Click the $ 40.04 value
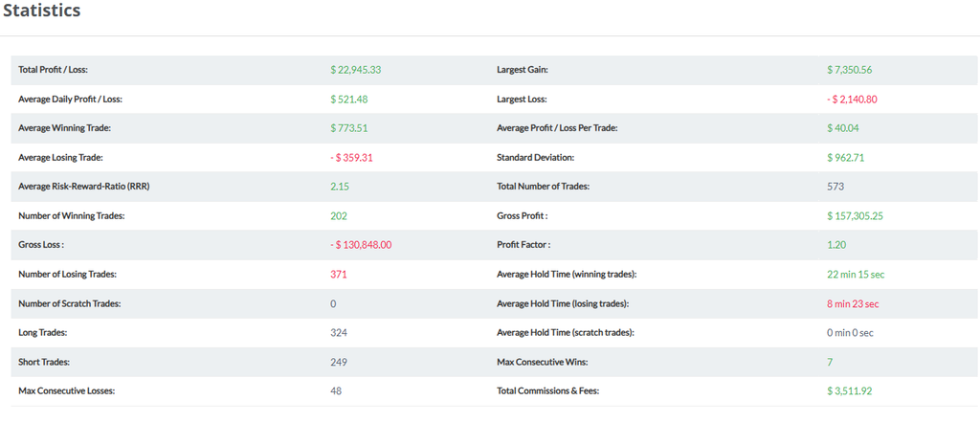Image resolution: width=980 pixels, height=445 pixels. 843,128
